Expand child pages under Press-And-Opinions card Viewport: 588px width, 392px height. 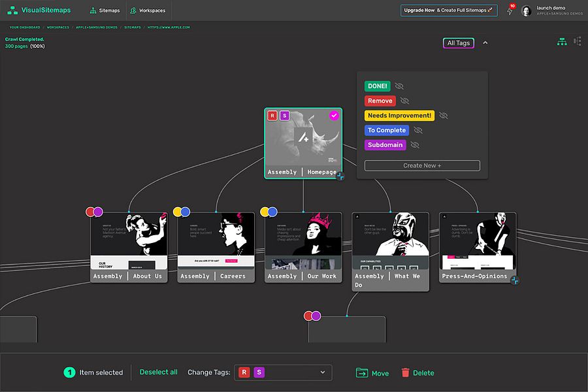coord(515,279)
